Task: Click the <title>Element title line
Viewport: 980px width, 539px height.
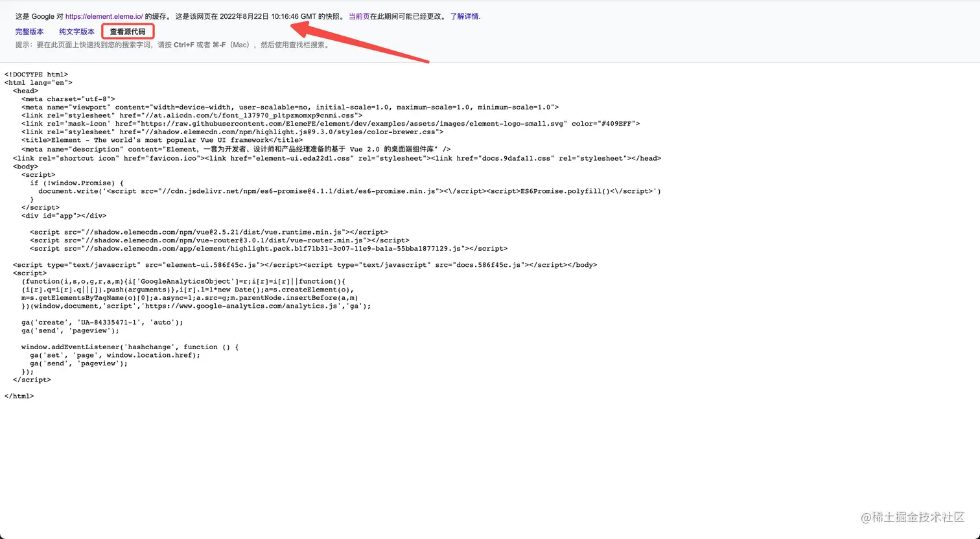Action: coord(162,140)
